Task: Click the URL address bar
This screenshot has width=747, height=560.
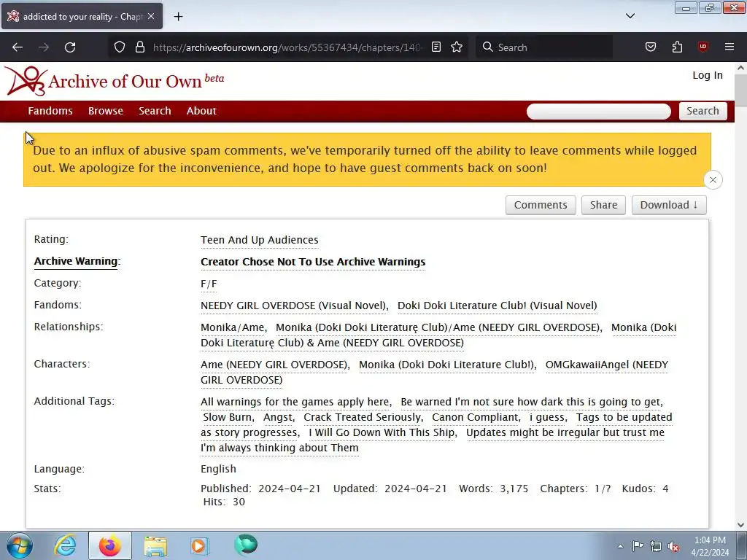Action: click(287, 47)
